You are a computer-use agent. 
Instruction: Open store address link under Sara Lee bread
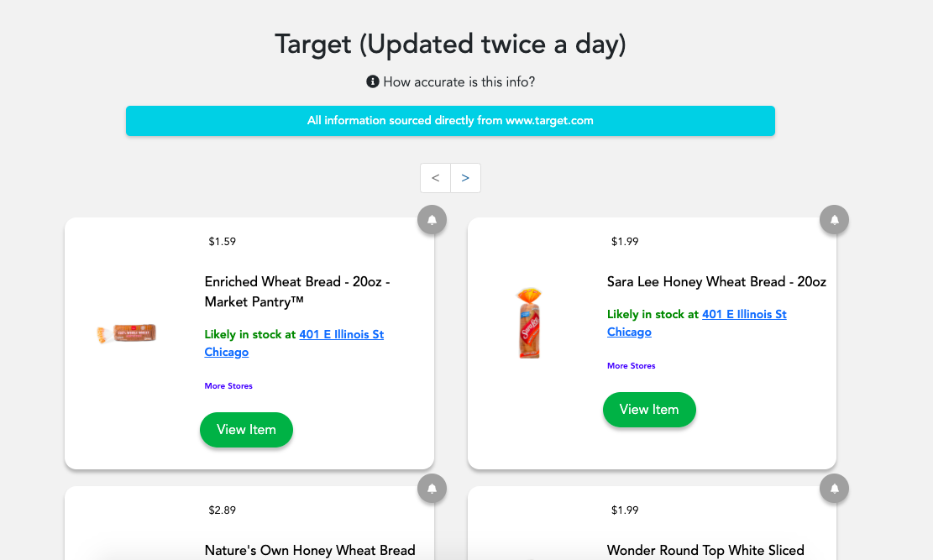[x=744, y=314]
